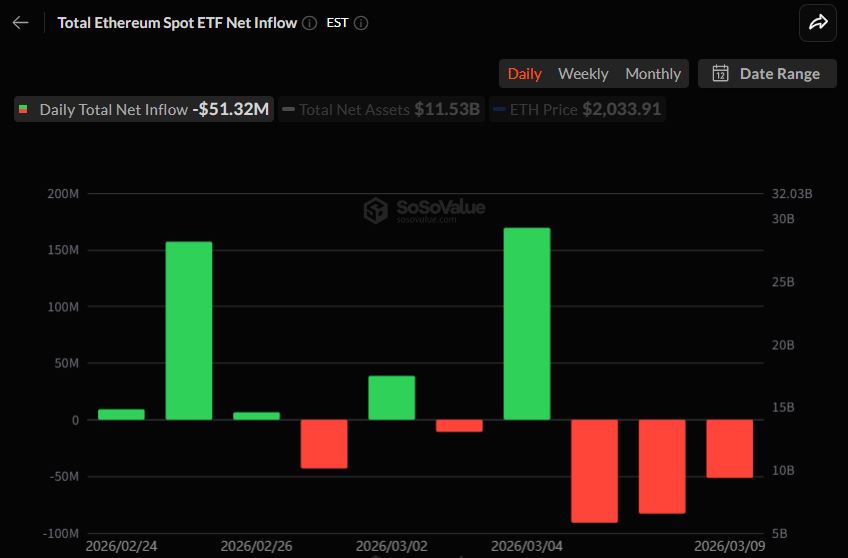
Task: Open info icon beside chart title
Action: pos(310,23)
